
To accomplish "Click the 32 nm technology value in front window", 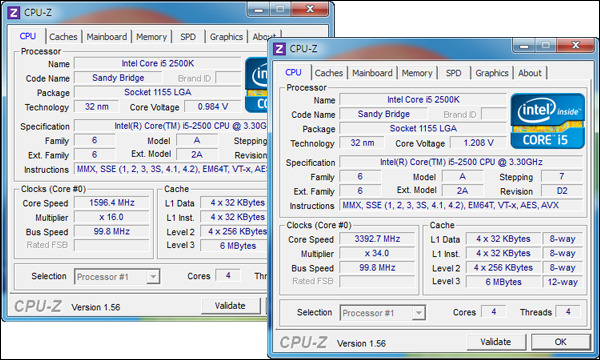I will (x=362, y=143).
